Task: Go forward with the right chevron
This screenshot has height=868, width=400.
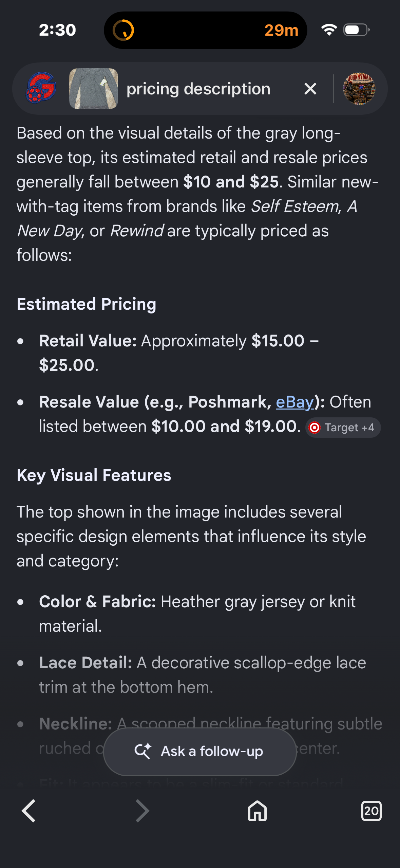Action: tap(142, 811)
